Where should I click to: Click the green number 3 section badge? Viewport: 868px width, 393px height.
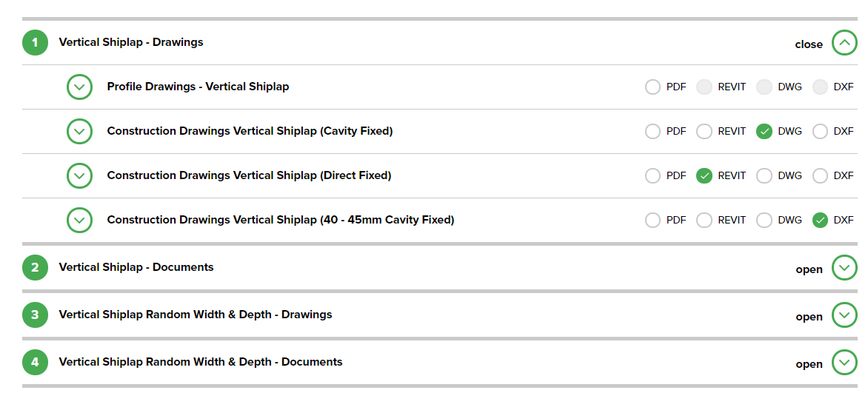(35, 315)
